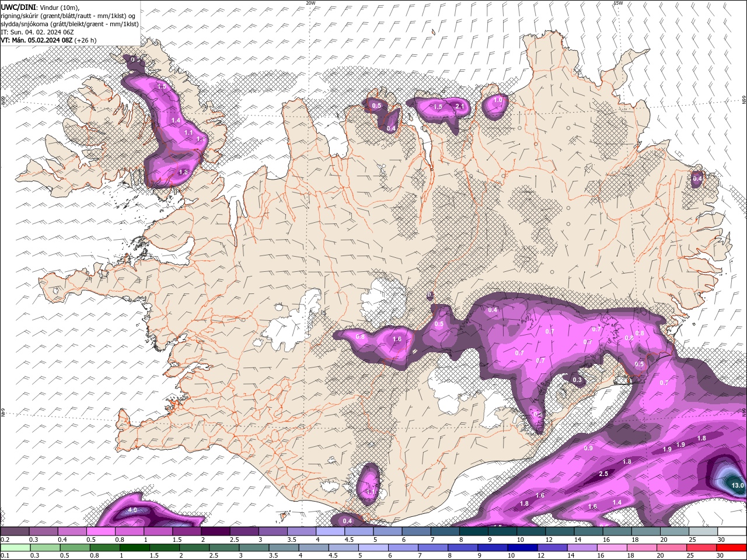
Task: Click upper legend row swatch labeled 4
Action: coord(330,531)
